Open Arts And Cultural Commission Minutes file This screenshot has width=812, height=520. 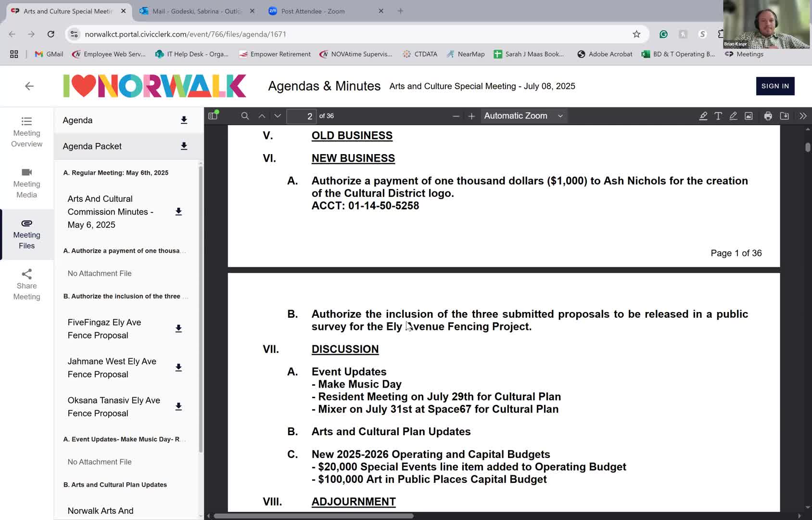(x=111, y=212)
